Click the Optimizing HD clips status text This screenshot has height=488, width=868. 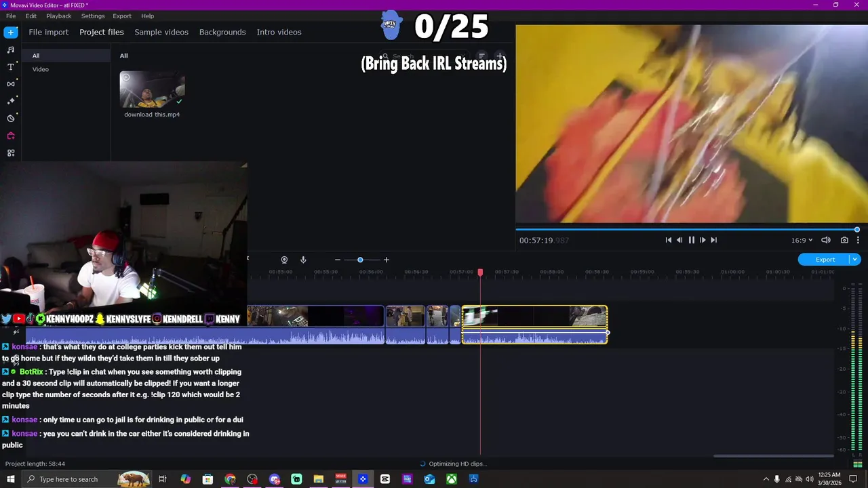click(458, 464)
